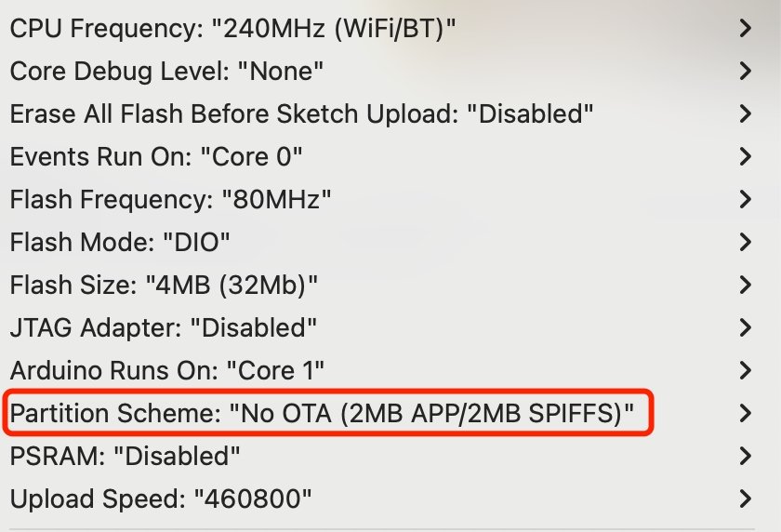The height and width of the screenshot is (532, 781).
Task: Open the Arduino Runs On setting
Action: pyautogui.click(x=167, y=370)
